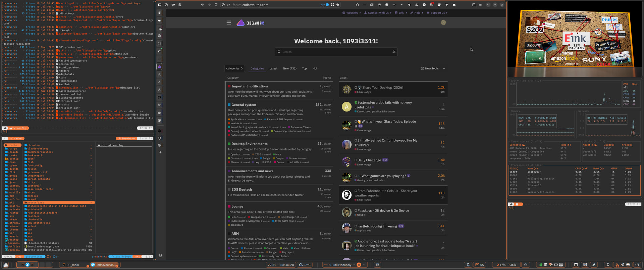Select the Hot tab

point(315,69)
